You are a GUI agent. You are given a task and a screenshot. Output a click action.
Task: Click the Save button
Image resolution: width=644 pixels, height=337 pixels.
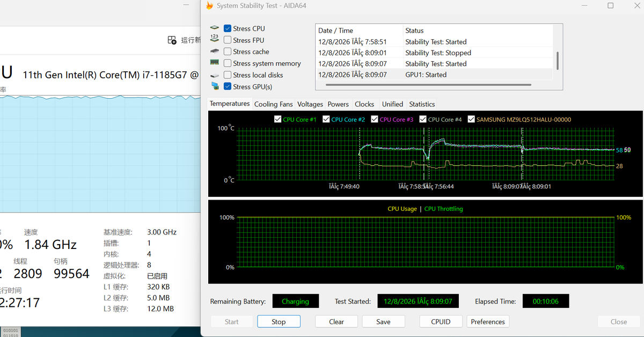tap(383, 321)
